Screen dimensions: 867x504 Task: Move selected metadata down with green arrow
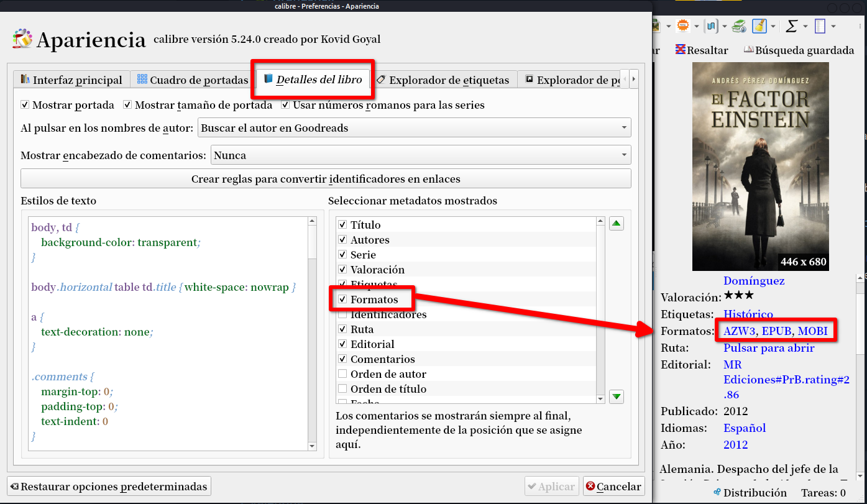click(616, 396)
